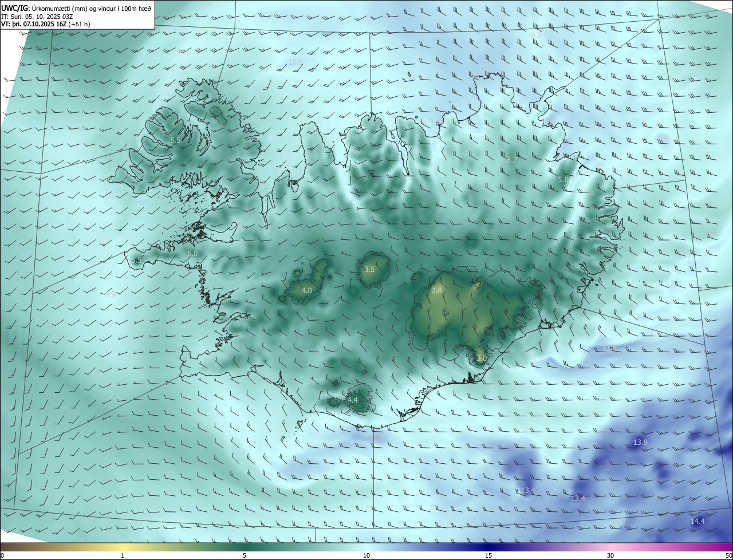Click the '4.0' value on the map
This screenshot has height=560, width=733.
(x=307, y=291)
